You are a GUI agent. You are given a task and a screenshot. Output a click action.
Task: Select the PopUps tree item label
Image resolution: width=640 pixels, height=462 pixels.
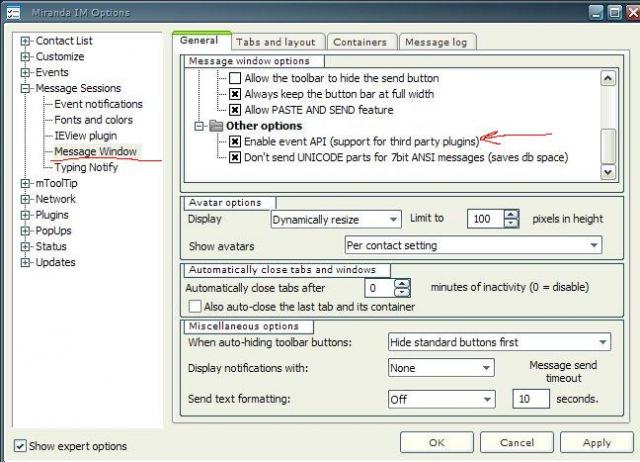click(x=53, y=231)
